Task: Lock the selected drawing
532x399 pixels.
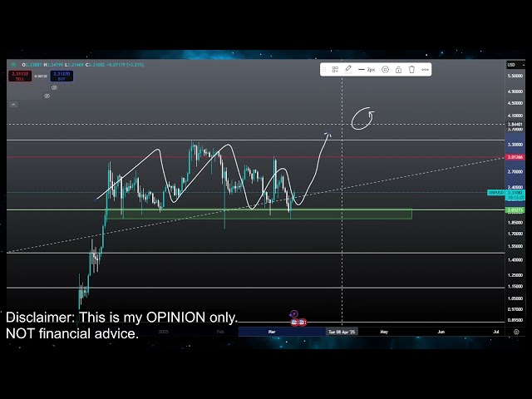Action: pyautogui.click(x=398, y=70)
